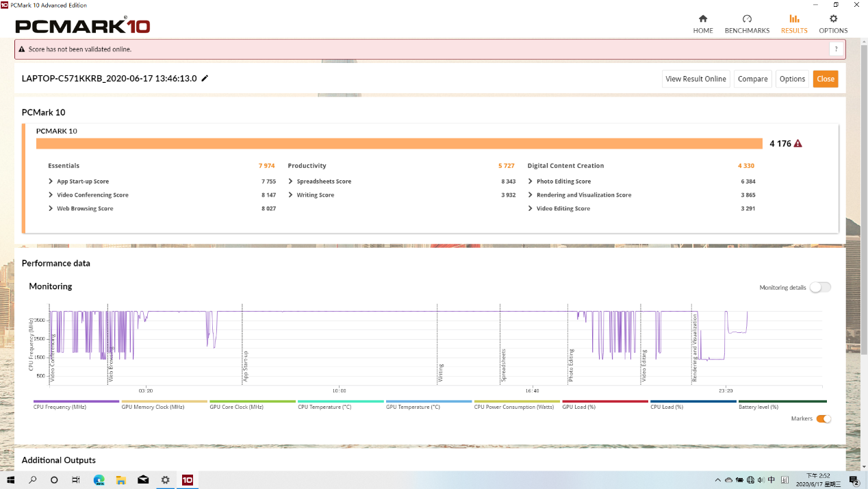Click the Spreadsheets marker on chart
Screen dimensions: 868x489
(x=503, y=365)
